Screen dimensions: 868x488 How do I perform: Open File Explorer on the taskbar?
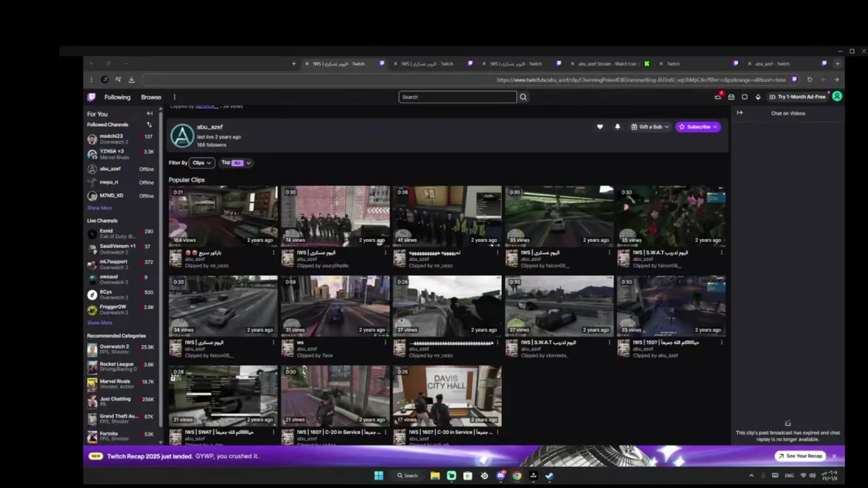435,476
